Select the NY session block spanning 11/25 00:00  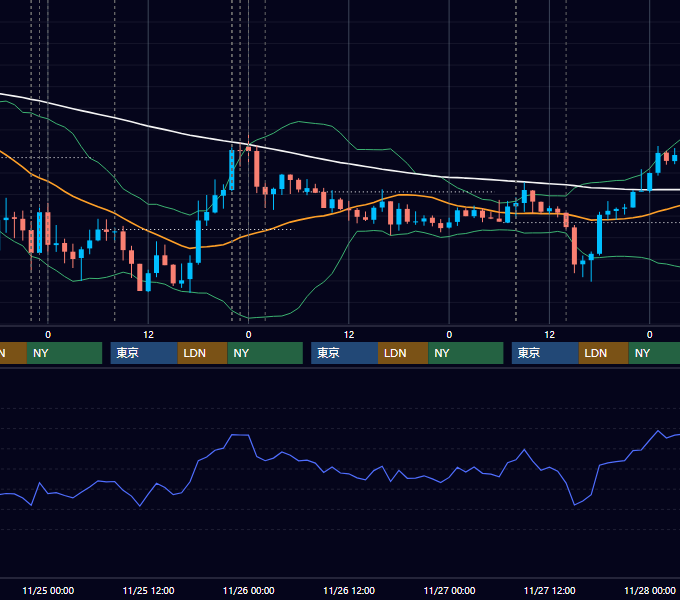pos(64,353)
